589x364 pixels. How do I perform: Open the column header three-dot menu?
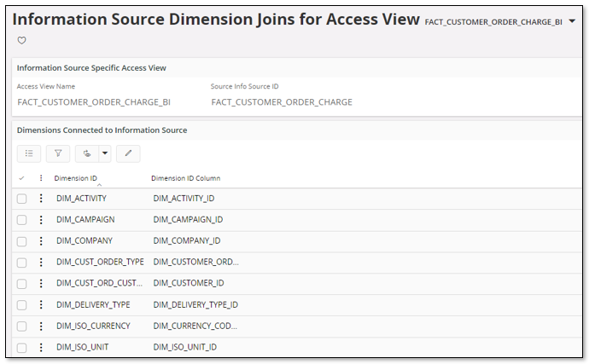(x=40, y=178)
